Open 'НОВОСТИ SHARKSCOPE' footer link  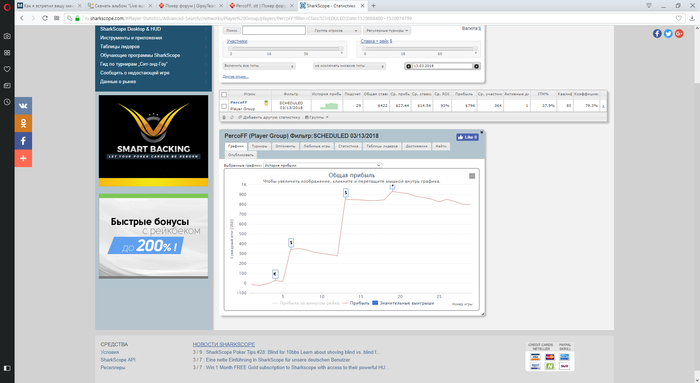pos(224,344)
